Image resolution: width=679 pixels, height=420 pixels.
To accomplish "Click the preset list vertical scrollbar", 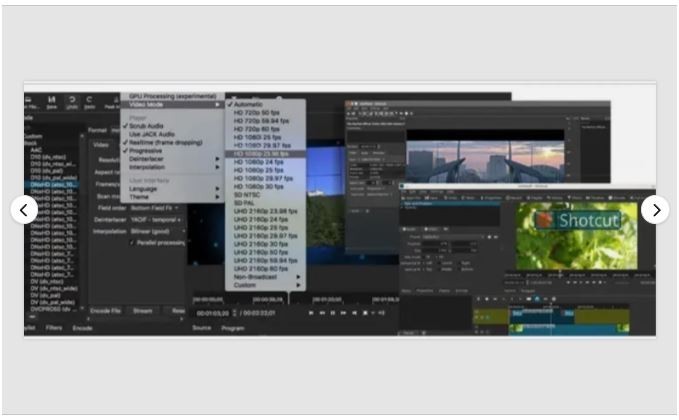I will (82, 221).
